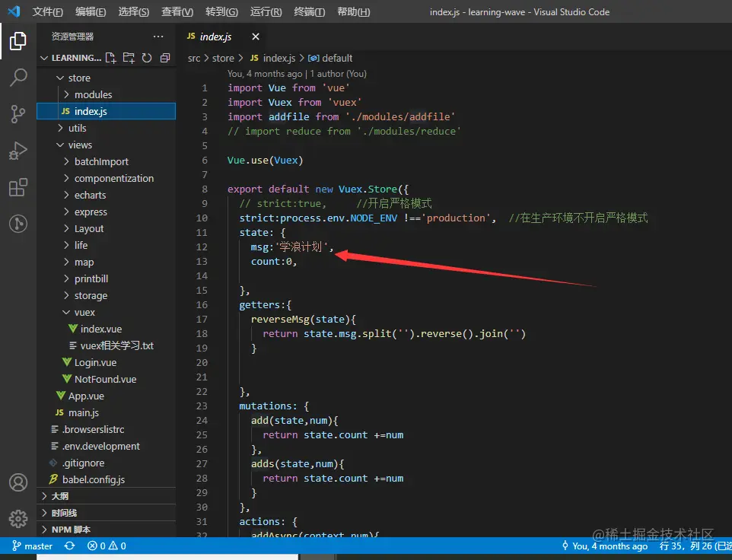This screenshot has width=732, height=560.
Task: Open babel.config.js file
Action: pos(106,480)
